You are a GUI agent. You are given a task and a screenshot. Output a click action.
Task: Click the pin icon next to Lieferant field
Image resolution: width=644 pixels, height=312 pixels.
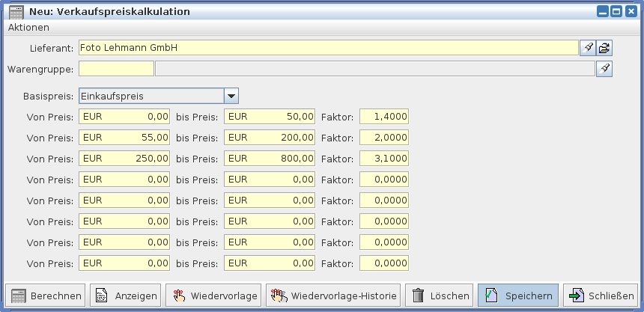pos(588,48)
